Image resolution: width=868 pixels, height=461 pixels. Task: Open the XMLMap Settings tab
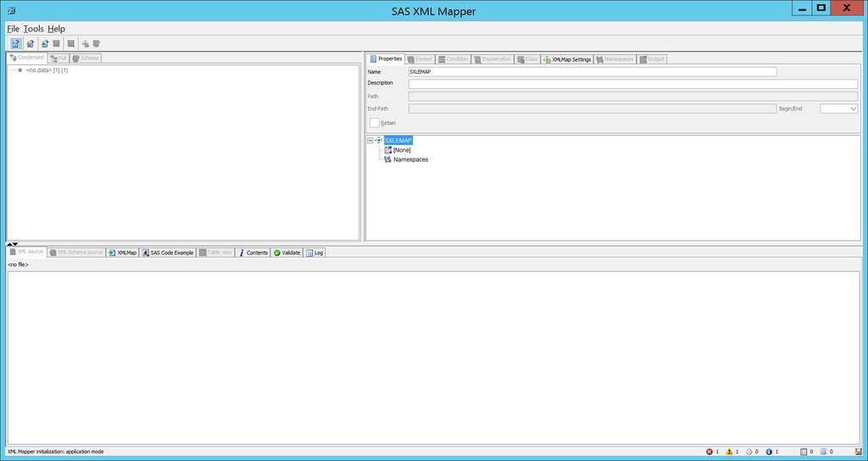click(x=567, y=59)
